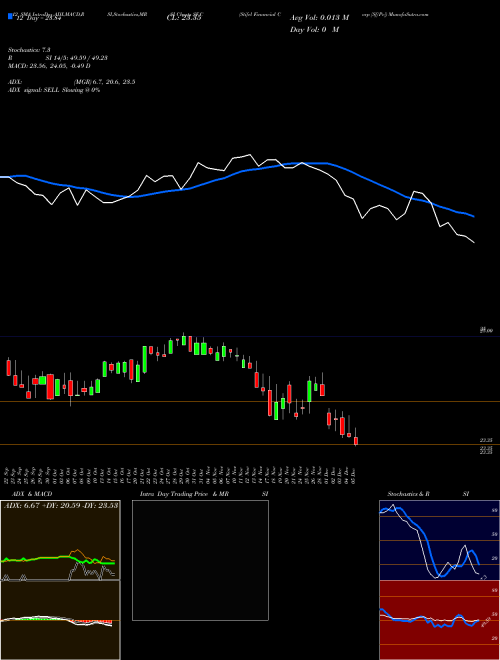The image size is (500, 660).
Task: Select the MACD values line
Action: point(49,66)
